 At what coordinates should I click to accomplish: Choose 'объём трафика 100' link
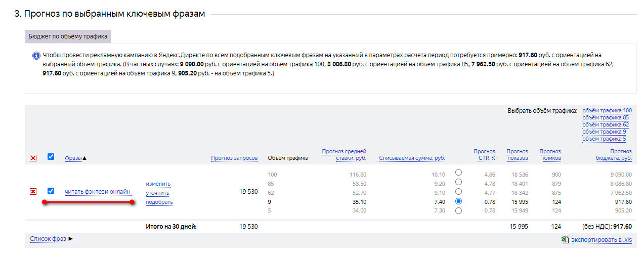pos(607,110)
